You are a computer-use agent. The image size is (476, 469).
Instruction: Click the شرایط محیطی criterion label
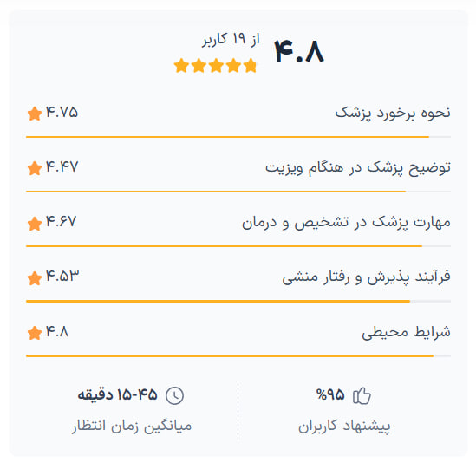point(406,332)
